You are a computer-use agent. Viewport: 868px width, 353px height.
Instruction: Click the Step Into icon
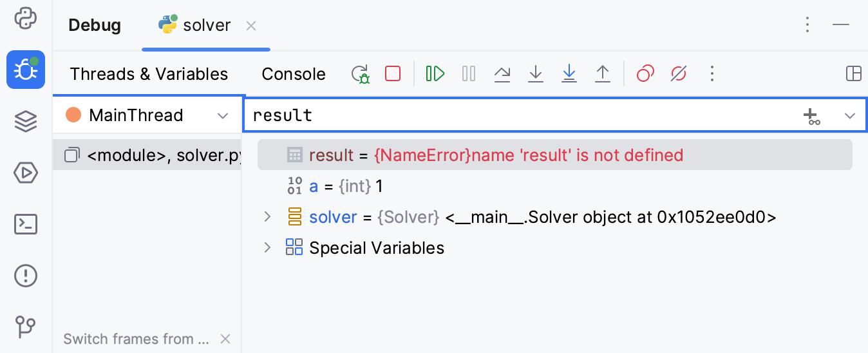(536, 74)
